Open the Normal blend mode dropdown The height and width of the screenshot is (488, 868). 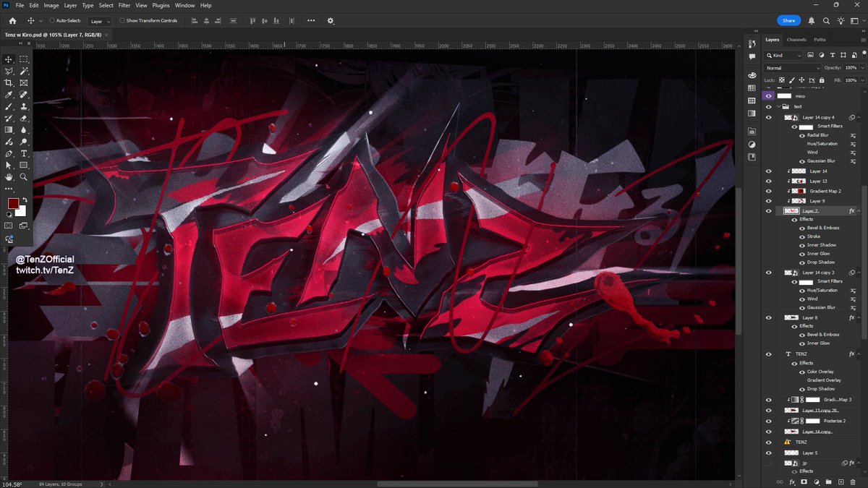(793, 68)
